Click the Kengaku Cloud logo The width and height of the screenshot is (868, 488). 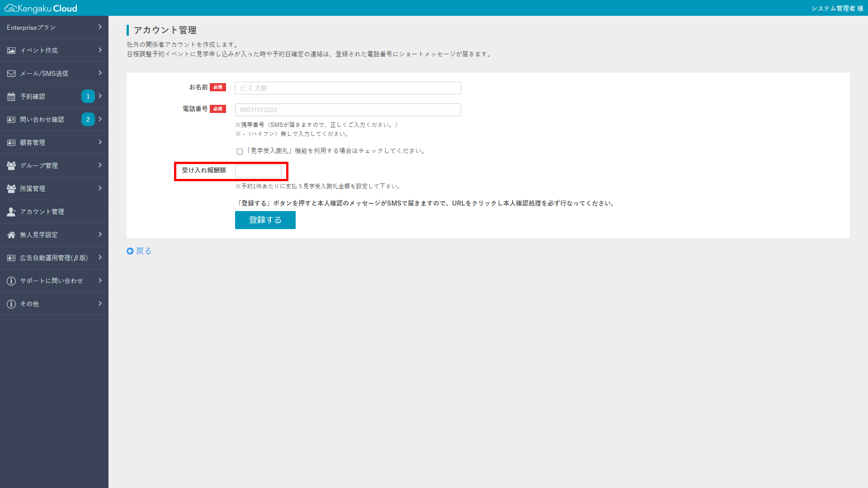coord(41,8)
